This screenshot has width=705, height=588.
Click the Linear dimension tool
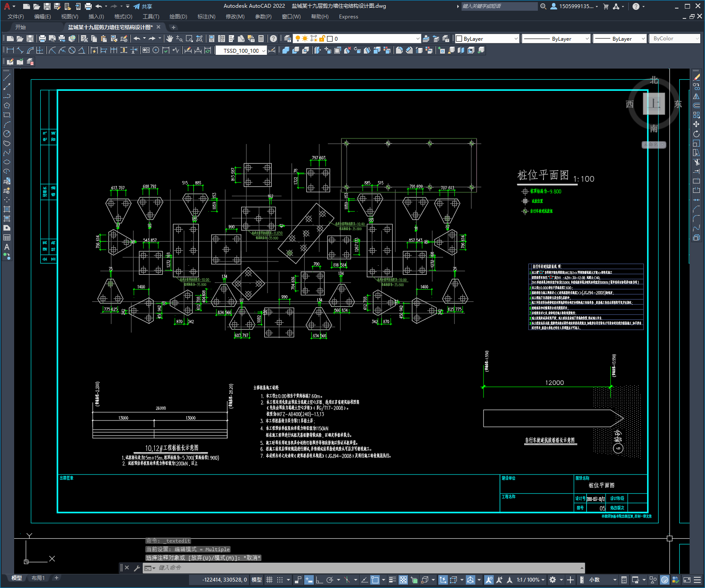pyautogui.click(x=10, y=50)
